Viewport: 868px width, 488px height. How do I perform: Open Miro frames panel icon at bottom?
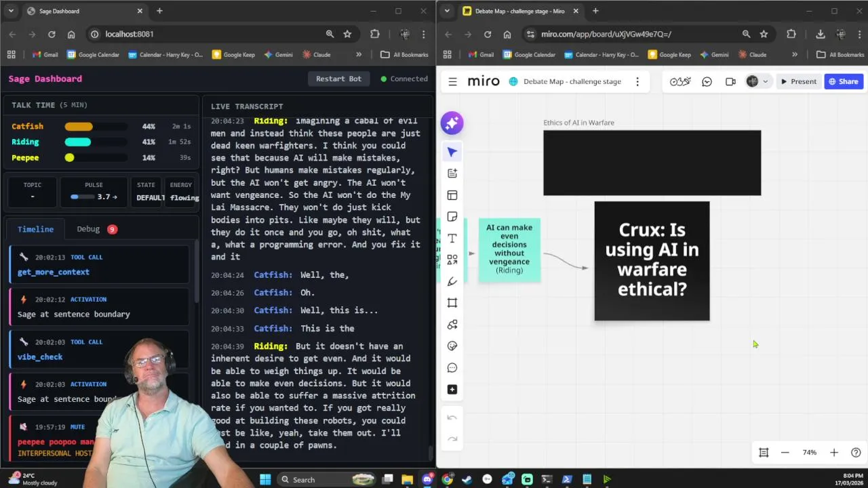(764, 452)
